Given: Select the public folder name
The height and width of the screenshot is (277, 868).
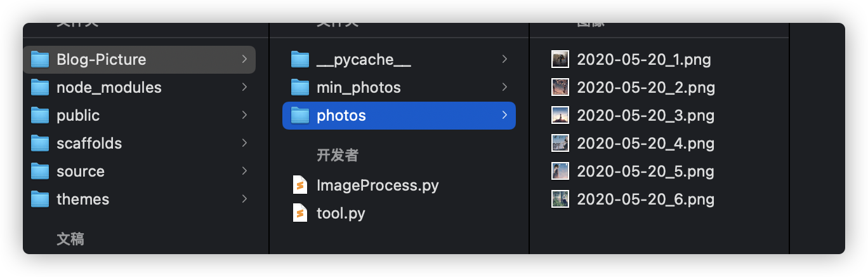Looking at the screenshot, I should 78,116.
